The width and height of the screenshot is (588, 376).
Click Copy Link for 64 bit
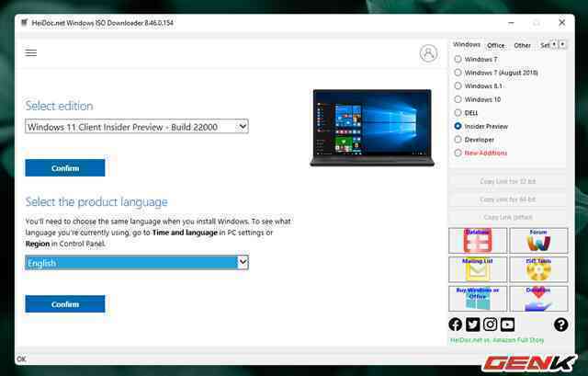click(x=508, y=199)
